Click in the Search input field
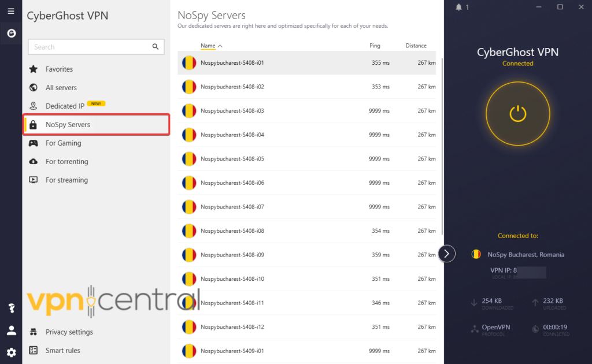 [x=90, y=47]
